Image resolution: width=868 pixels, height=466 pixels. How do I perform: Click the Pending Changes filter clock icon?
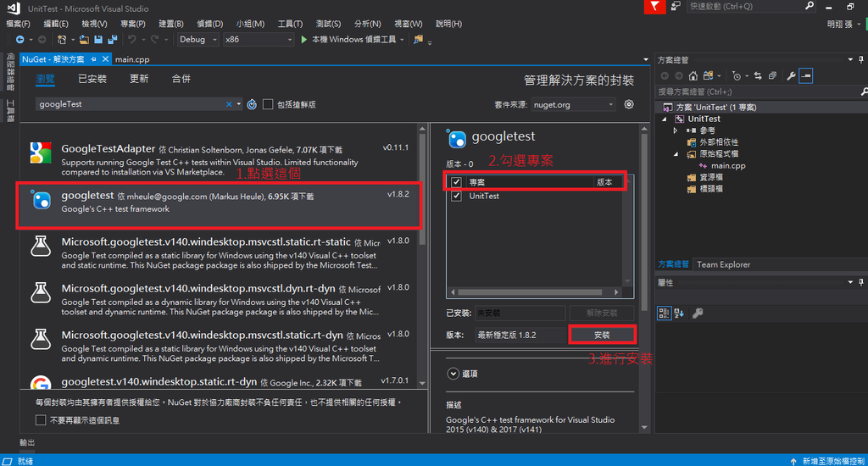[x=737, y=75]
